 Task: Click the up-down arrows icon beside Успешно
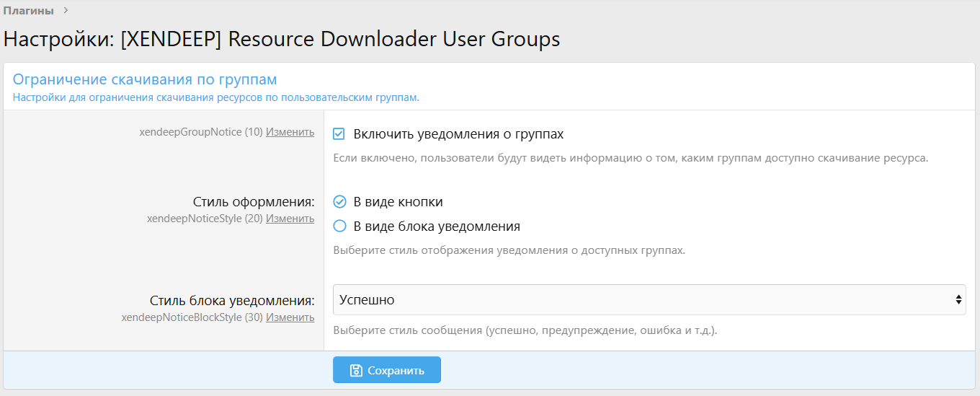[x=958, y=299]
